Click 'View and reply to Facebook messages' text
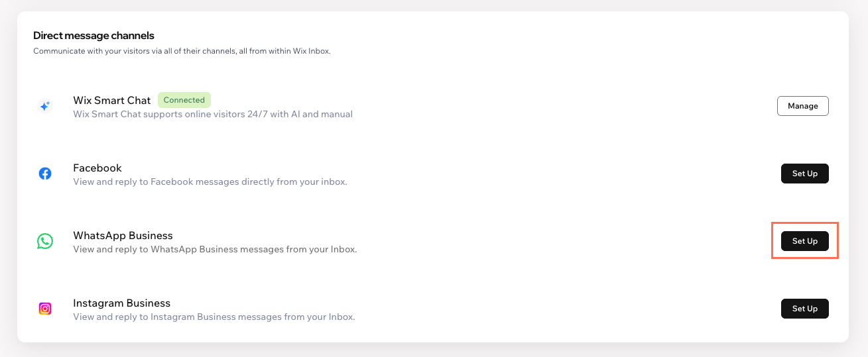Viewport: 868px width, 357px height. [x=210, y=181]
